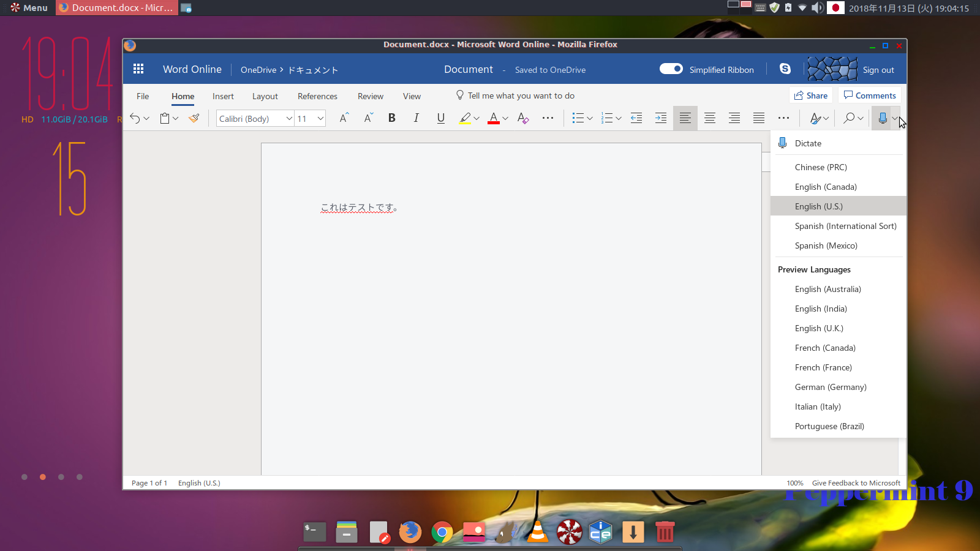Expand the Calibri (Body) font name dropdown
Screen dimensions: 980x551
click(289, 118)
